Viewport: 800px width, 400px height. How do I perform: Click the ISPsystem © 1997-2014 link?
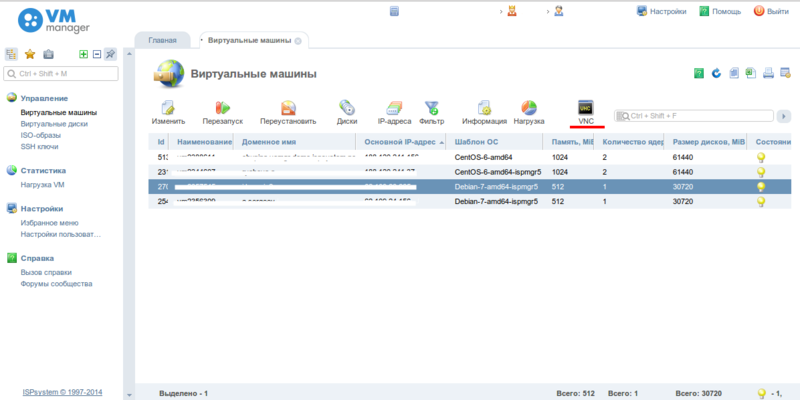62,392
